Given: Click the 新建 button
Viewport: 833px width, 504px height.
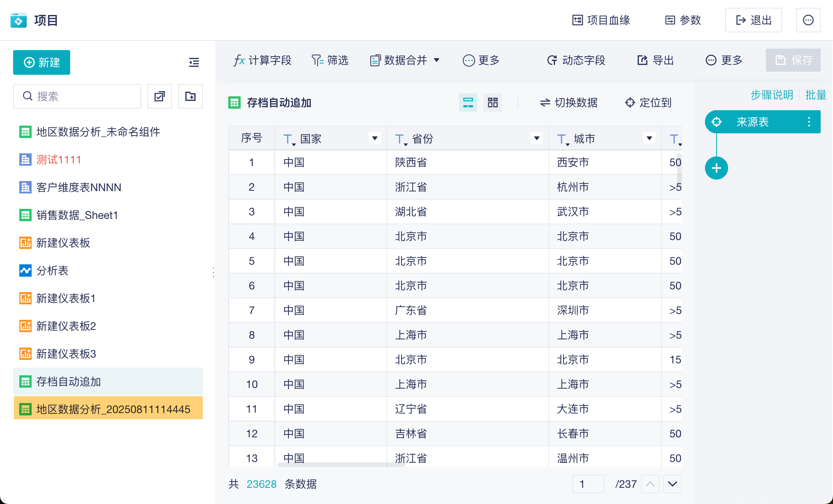Looking at the screenshot, I should pos(42,62).
